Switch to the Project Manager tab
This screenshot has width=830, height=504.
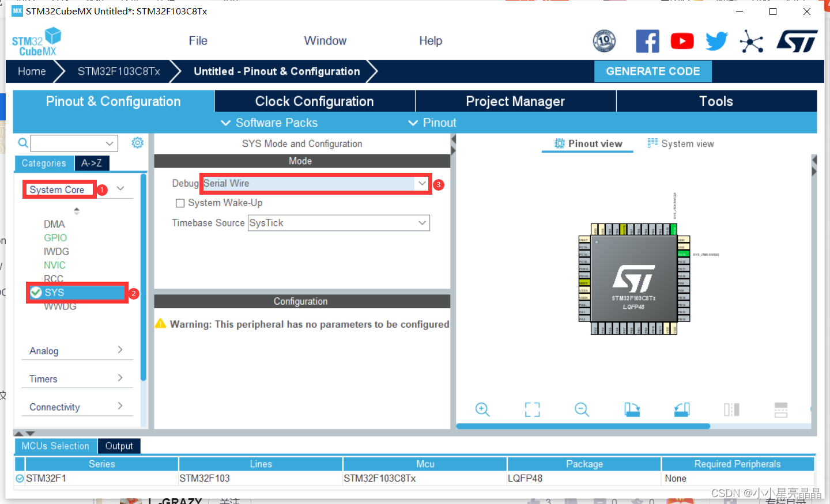515,101
